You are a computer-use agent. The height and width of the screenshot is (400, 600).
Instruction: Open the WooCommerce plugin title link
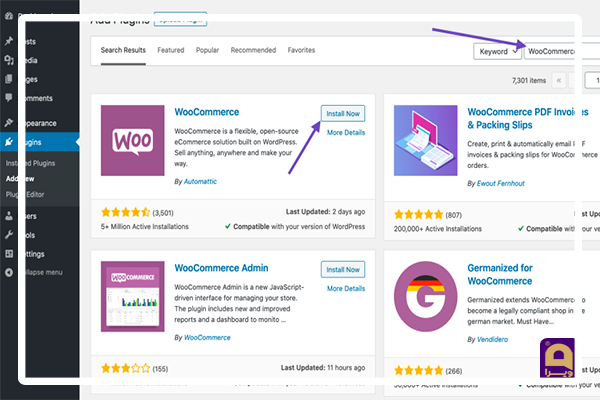[207, 112]
